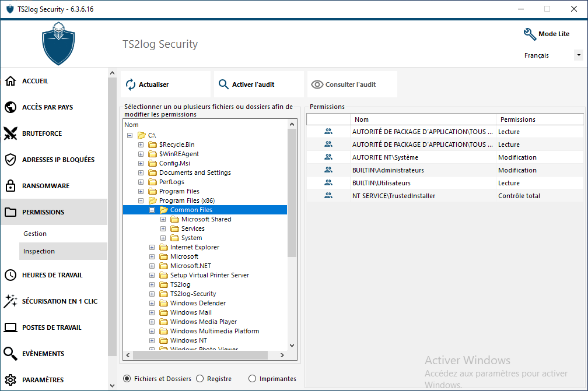
Task: Click the gear icon for Paramètres
Action: 10,380
